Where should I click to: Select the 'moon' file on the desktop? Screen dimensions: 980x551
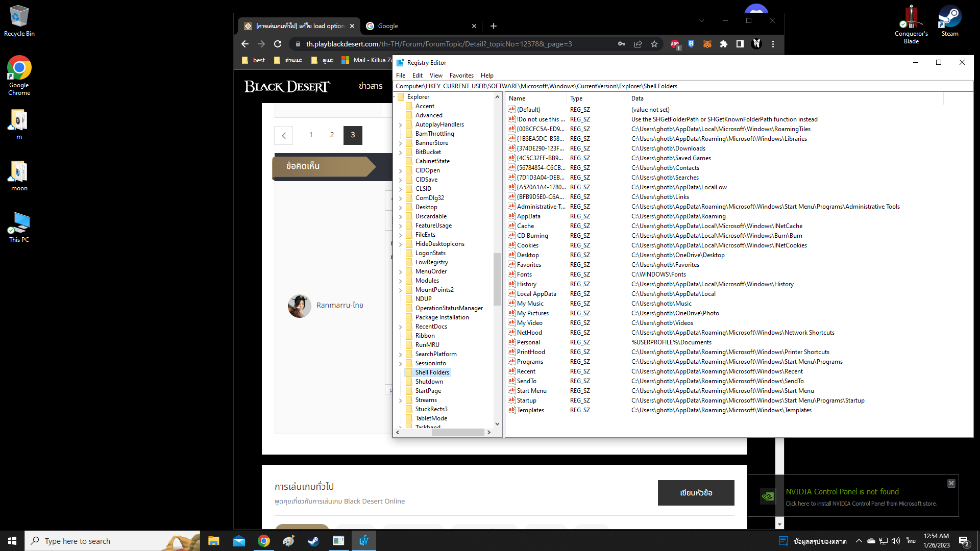19,176
